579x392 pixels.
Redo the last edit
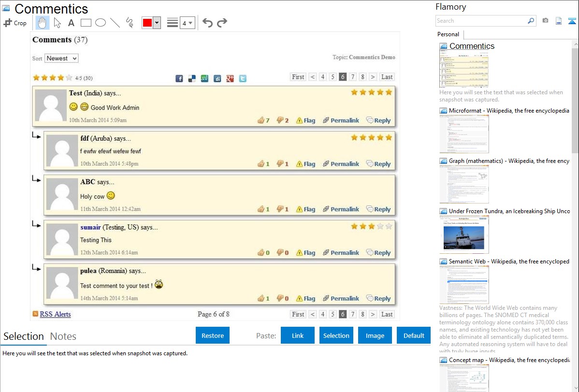[x=222, y=23]
